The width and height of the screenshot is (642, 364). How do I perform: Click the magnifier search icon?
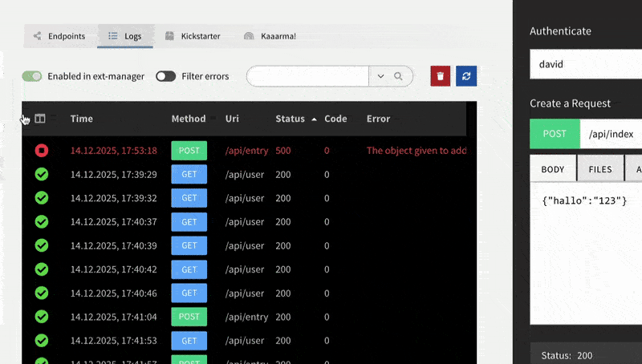coord(398,76)
